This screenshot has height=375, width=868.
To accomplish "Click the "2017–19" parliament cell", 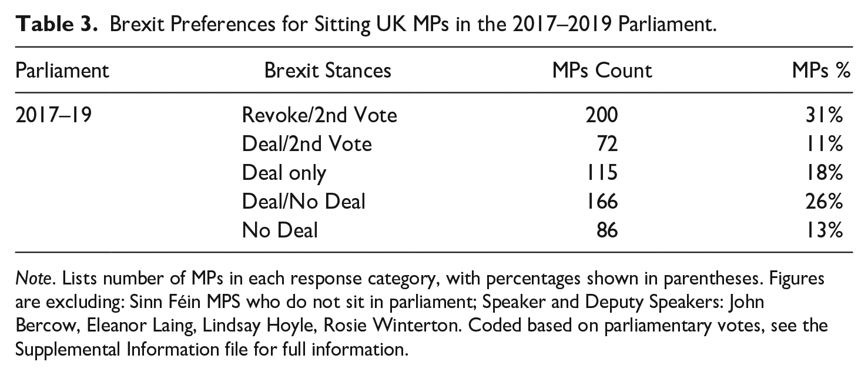I will [x=53, y=115].
